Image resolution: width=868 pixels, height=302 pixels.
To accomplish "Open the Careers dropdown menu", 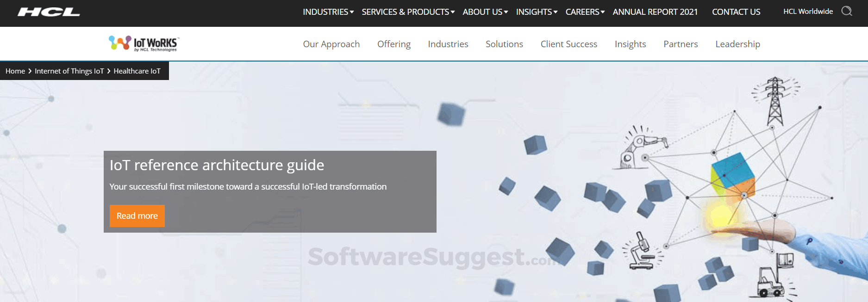I will [x=585, y=12].
